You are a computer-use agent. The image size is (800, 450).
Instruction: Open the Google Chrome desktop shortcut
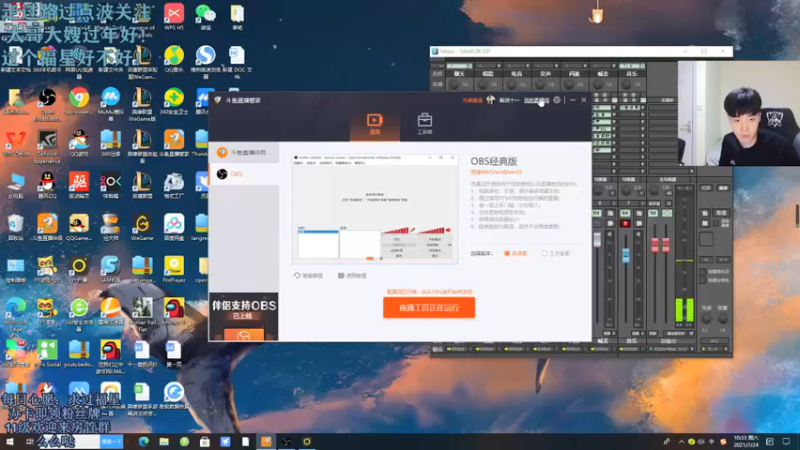(79, 101)
